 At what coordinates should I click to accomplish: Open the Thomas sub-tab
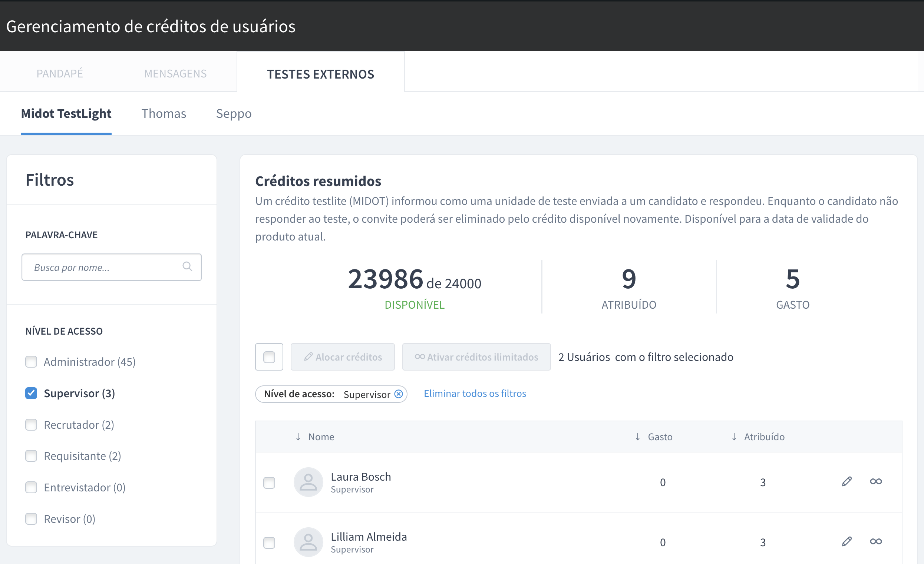(x=164, y=113)
